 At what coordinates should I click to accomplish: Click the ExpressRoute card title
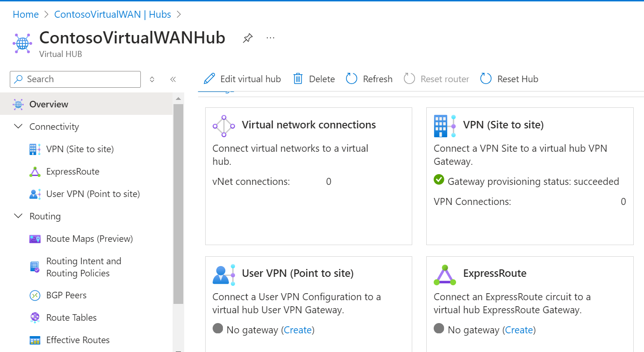point(495,274)
